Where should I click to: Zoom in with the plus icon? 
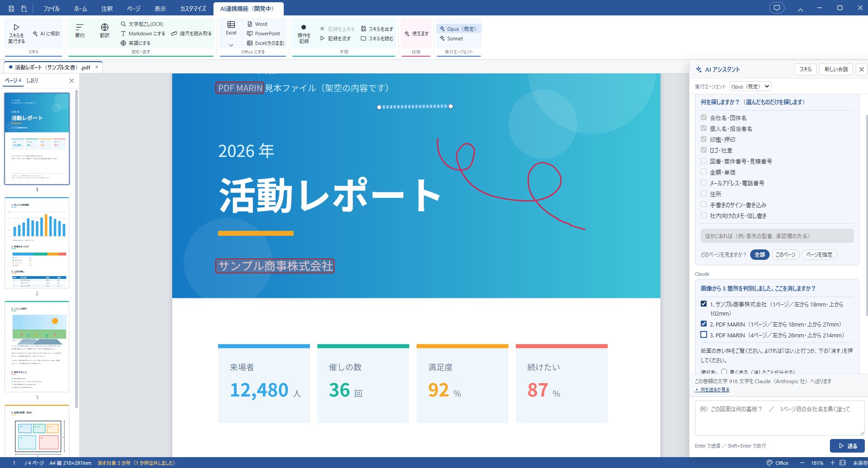pyautogui.click(x=833, y=463)
